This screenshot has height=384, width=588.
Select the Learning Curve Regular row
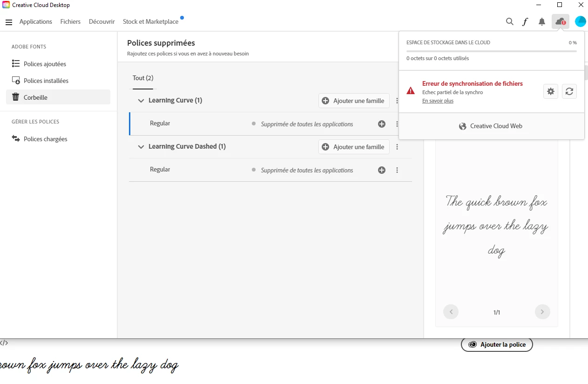pyautogui.click(x=270, y=124)
